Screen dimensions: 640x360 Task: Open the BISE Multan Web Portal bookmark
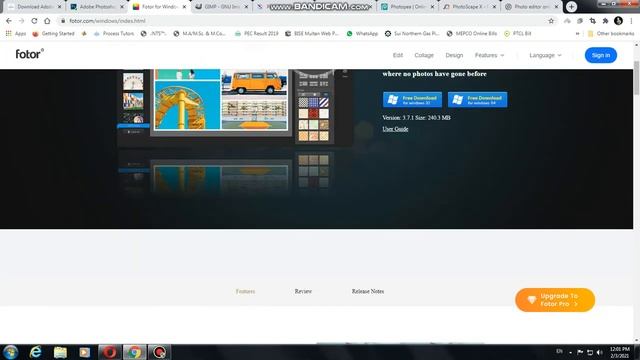coord(312,33)
